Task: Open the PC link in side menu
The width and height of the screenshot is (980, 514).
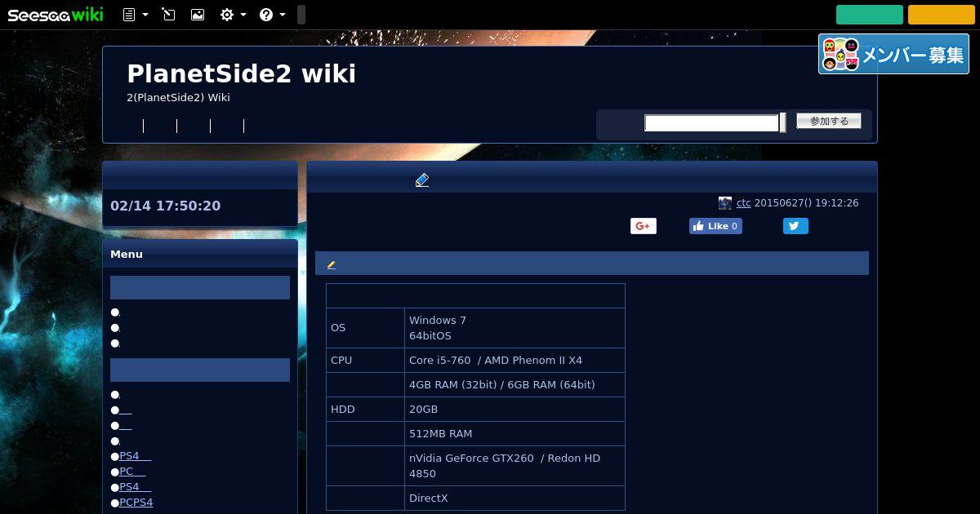Action: point(132,472)
